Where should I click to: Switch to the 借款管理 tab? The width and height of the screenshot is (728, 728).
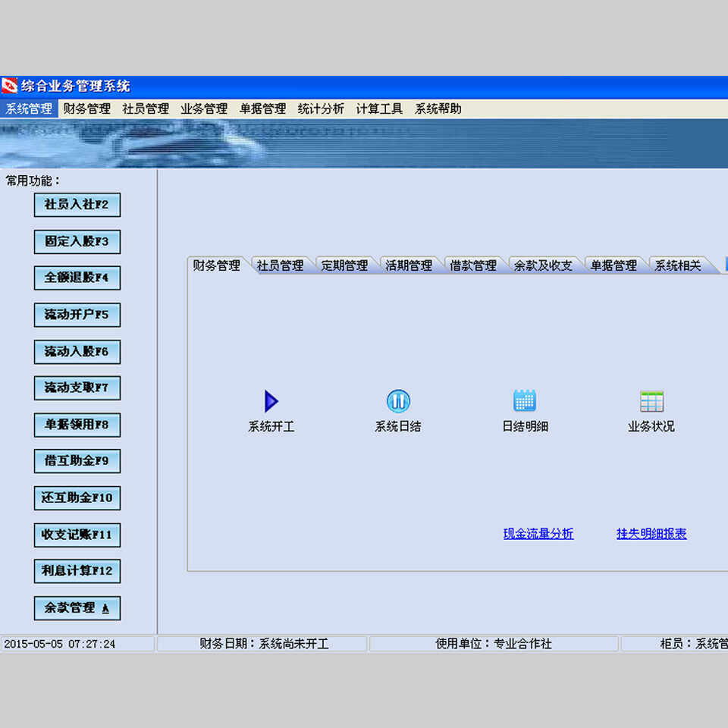click(473, 265)
